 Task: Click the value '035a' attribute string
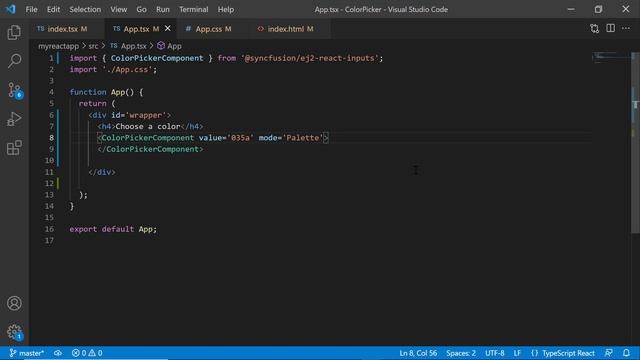tap(240, 138)
